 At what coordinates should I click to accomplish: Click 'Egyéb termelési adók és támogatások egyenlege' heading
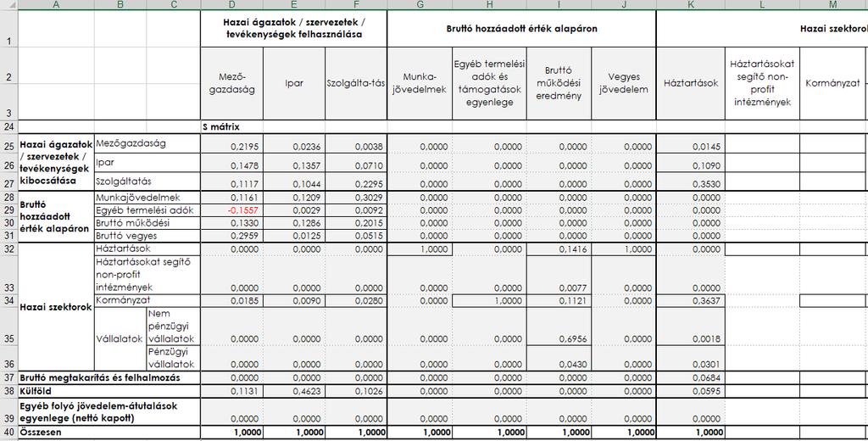coord(489,84)
